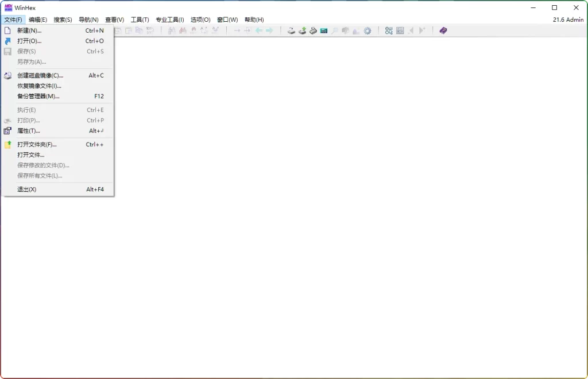Open the 选项(O) menu
This screenshot has width=588, height=379.
(x=200, y=20)
